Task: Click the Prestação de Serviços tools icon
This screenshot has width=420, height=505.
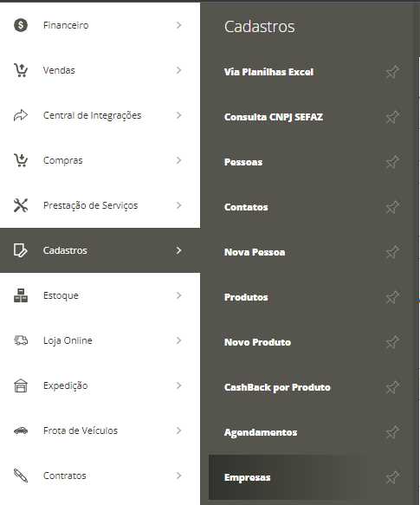Action: tap(21, 205)
